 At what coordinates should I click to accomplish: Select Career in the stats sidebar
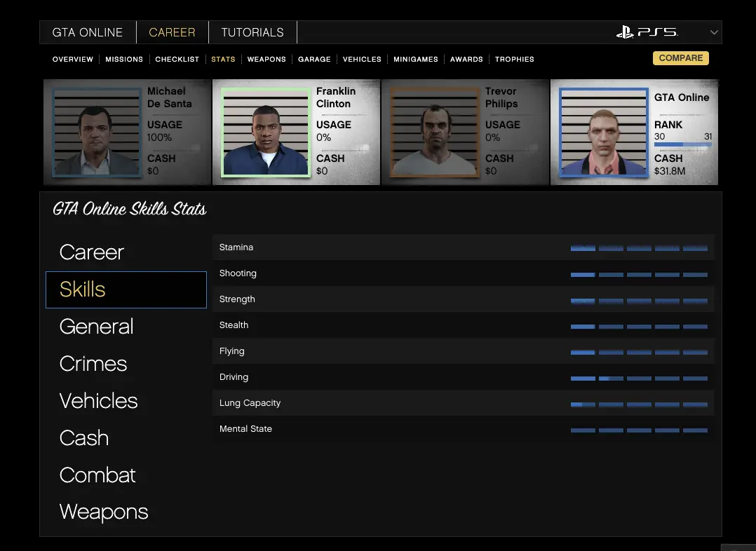click(x=92, y=252)
